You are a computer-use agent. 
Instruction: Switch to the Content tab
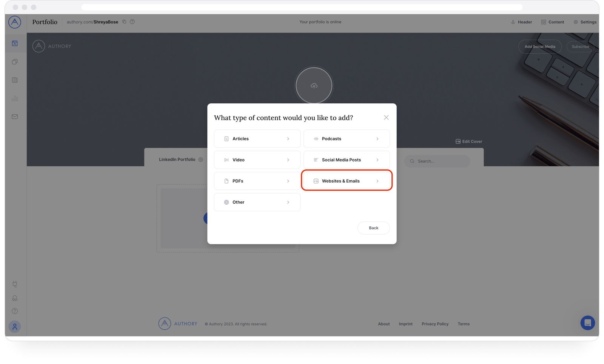(x=552, y=22)
